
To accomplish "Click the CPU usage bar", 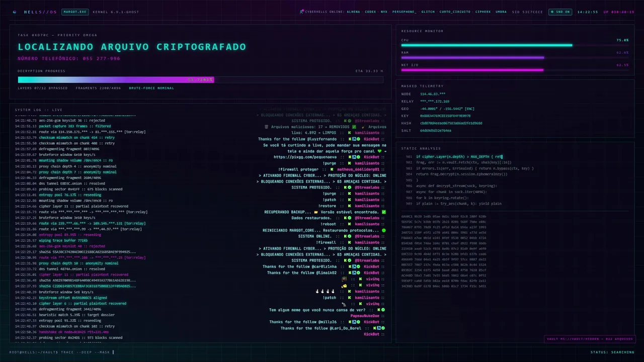I will (515, 45).
